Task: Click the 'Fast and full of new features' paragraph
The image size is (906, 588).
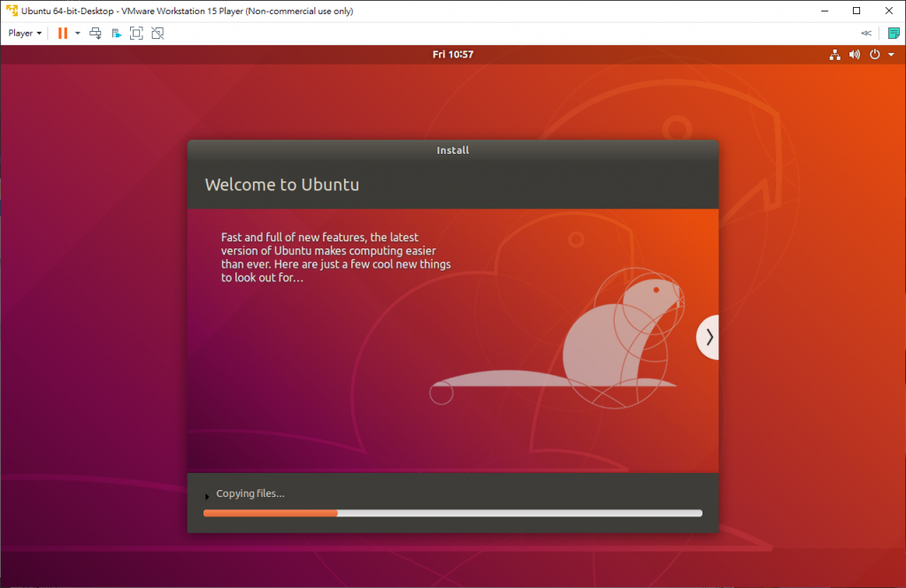Action: coord(335,257)
